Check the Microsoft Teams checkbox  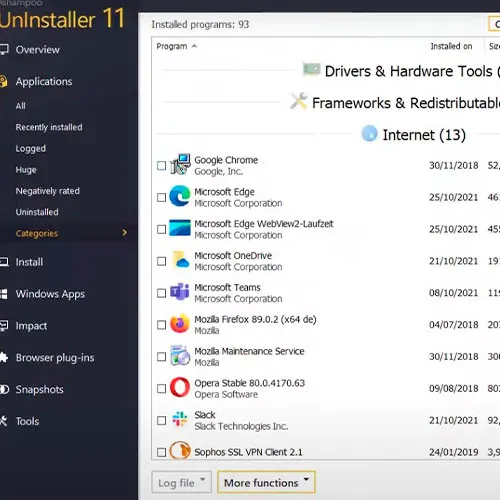point(161,293)
